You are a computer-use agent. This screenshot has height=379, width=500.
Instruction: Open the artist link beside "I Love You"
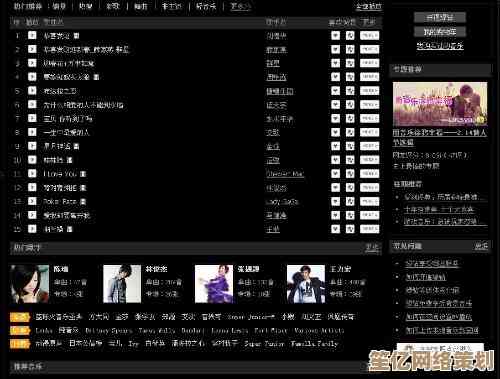[x=285, y=174]
